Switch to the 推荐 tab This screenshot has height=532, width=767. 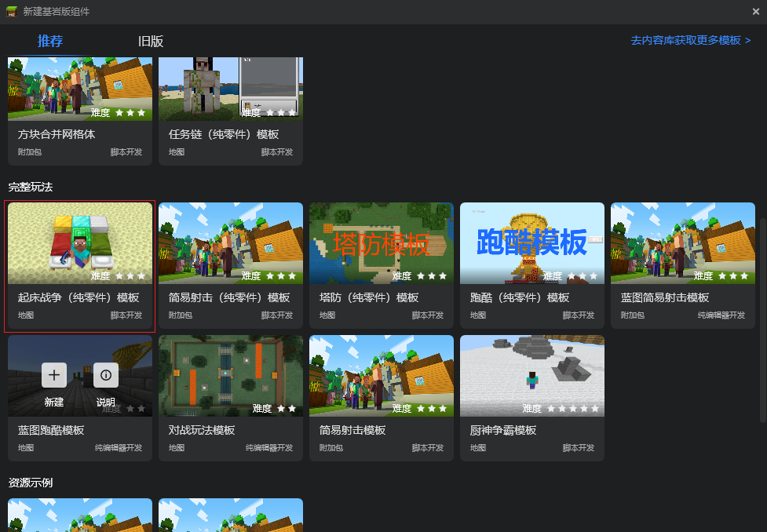[50, 41]
